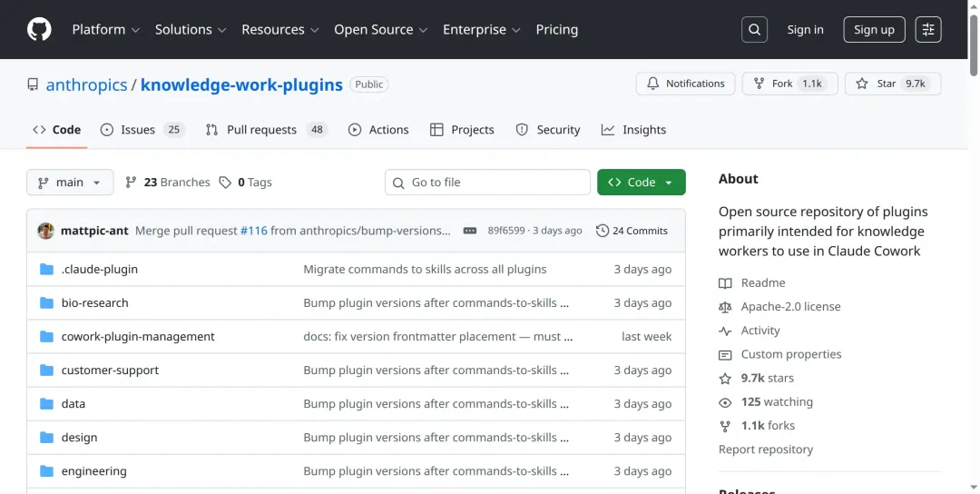This screenshot has height=494, width=980.
Task: Expand the Open Source menu
Action: (379, 30)
